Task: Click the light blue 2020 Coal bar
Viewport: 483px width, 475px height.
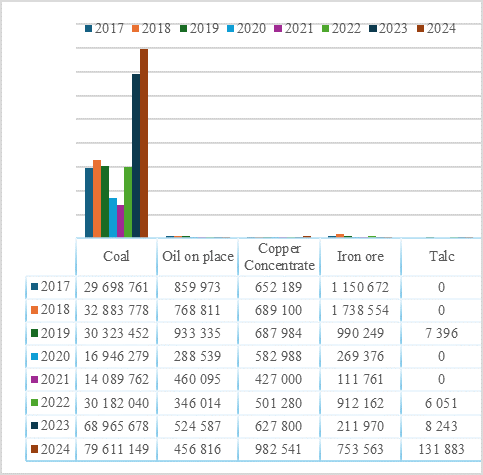Action: [113, 218]
